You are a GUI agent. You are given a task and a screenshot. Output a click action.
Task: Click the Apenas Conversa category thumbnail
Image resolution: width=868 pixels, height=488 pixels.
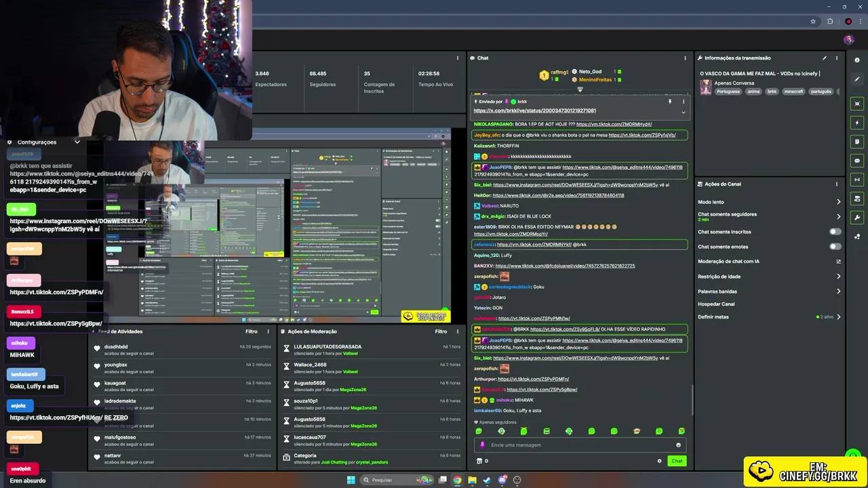(x=706, y=87)
